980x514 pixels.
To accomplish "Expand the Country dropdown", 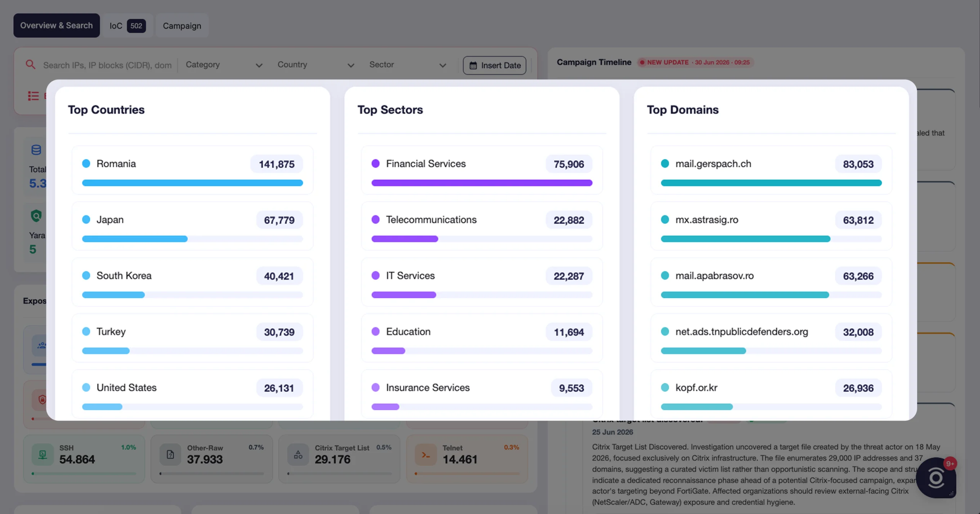I will pyautogui.click(x=316, y=65).
